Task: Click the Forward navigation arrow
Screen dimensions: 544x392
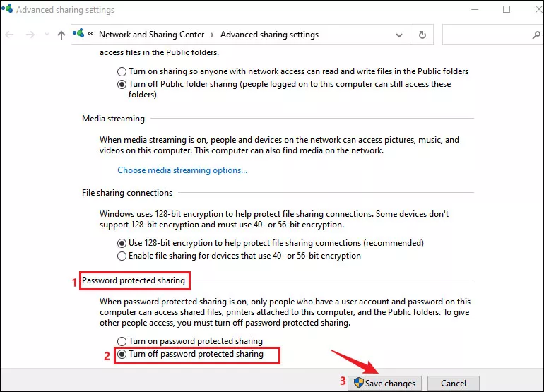Action: [30, 35]
